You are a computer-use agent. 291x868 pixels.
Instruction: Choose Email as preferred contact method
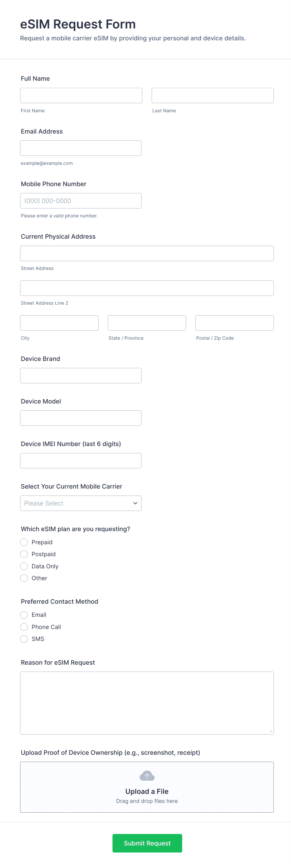coord(24,615)
